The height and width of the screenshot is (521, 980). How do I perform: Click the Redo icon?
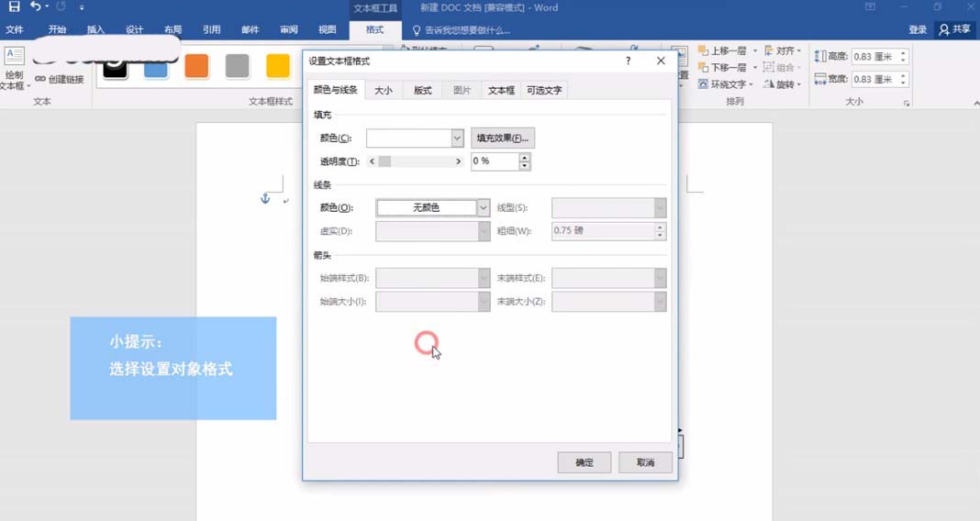61,6
